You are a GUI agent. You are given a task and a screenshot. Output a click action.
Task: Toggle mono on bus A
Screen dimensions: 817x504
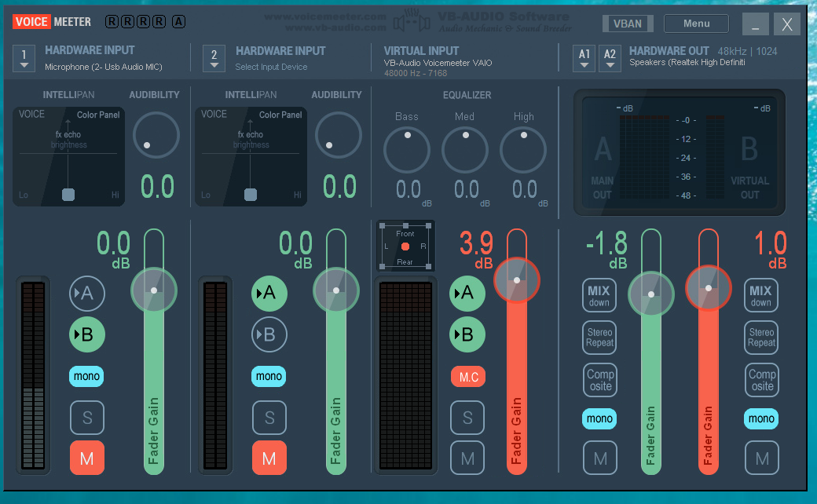[x=599, y=418]
